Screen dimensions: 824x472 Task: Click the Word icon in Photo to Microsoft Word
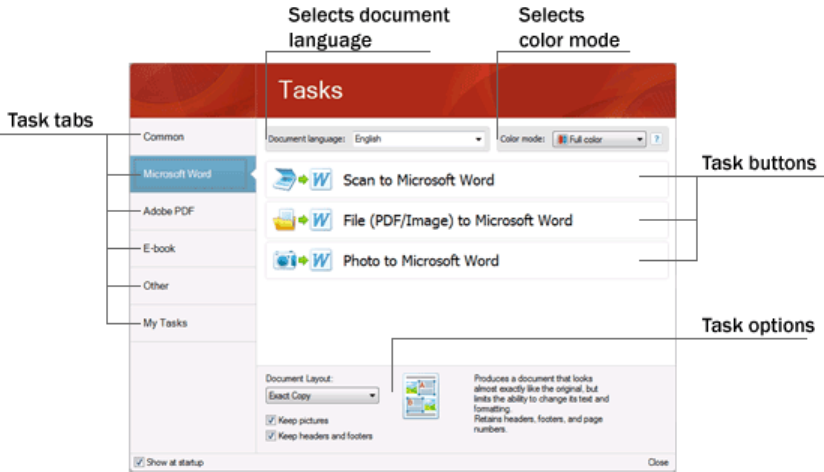[x=321, y=260]
